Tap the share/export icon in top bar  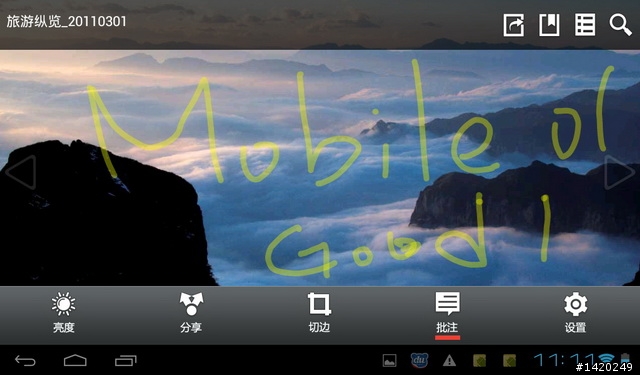click(513, 25)
